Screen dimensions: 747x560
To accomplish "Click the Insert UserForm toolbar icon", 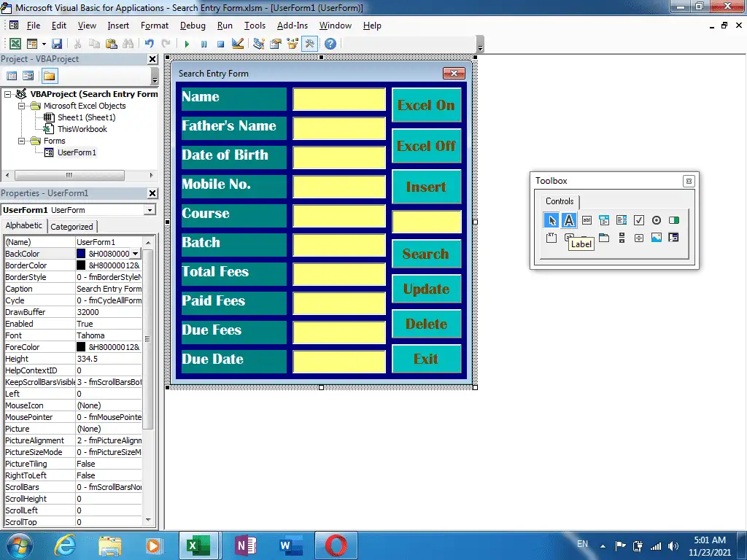I will coord(32,44).
